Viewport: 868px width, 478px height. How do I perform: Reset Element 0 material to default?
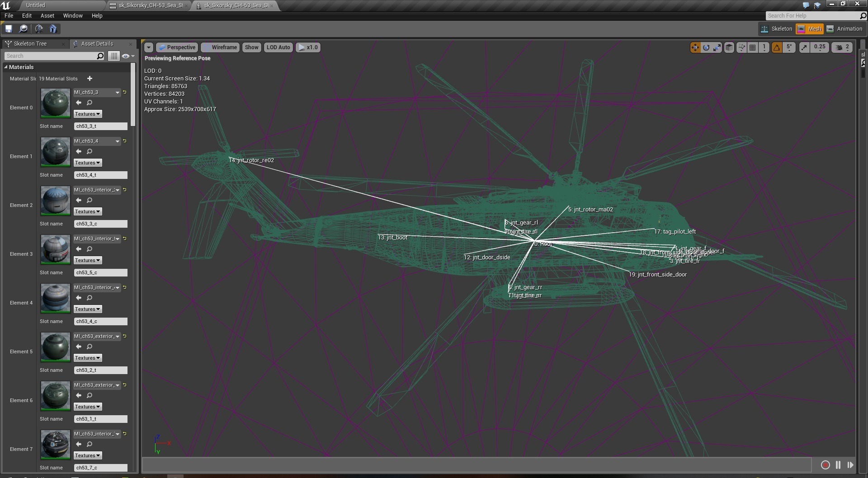click(x=125, y=92)
